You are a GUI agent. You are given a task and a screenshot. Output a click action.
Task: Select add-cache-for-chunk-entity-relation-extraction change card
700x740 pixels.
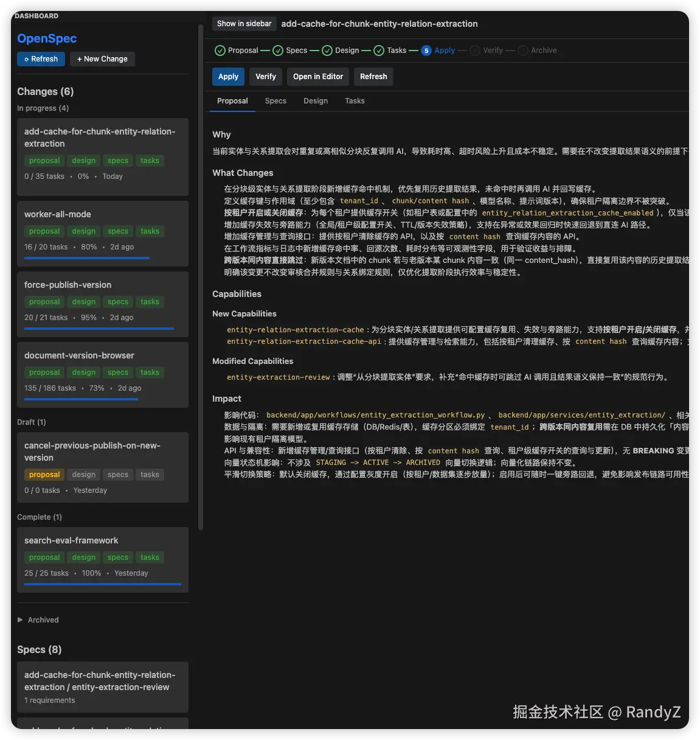[x=103, y=157]
